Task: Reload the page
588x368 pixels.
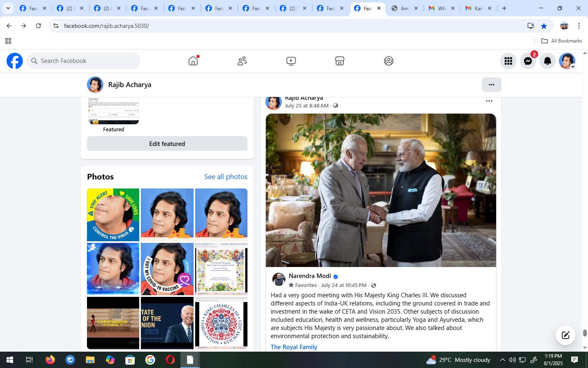Action: [38, 26]
